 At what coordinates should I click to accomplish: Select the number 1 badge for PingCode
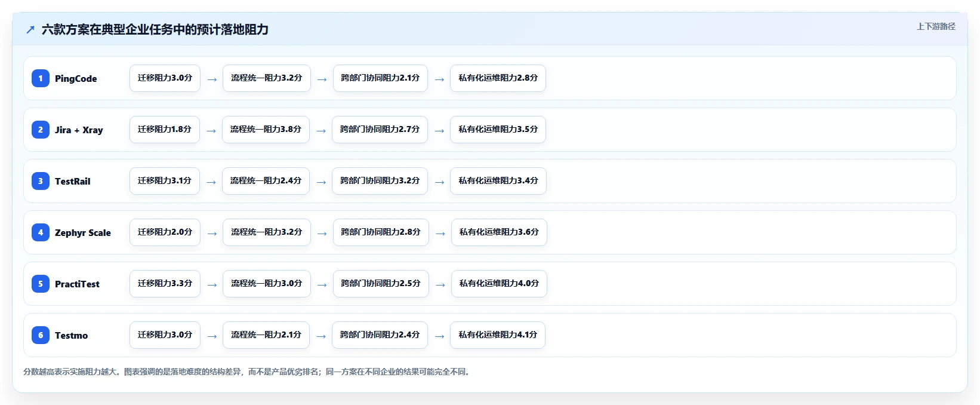coord(41,78)
